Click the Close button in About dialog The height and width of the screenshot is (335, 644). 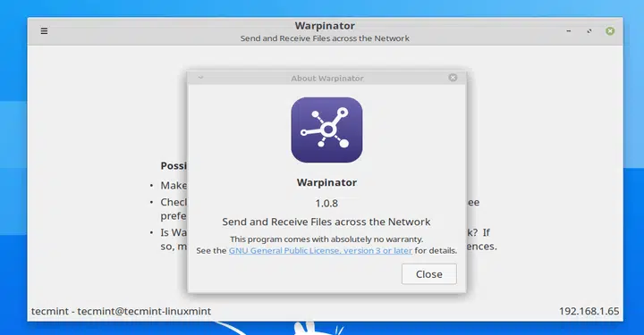(428, 274)
